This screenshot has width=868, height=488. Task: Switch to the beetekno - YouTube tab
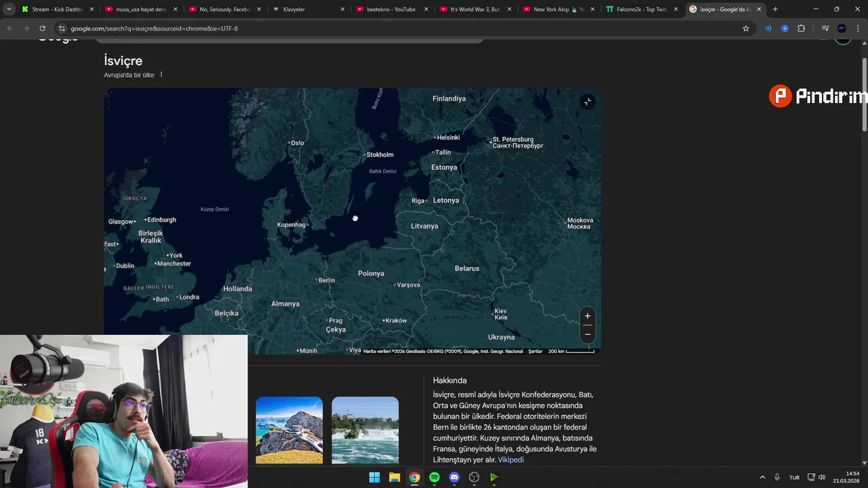(392, 9)
